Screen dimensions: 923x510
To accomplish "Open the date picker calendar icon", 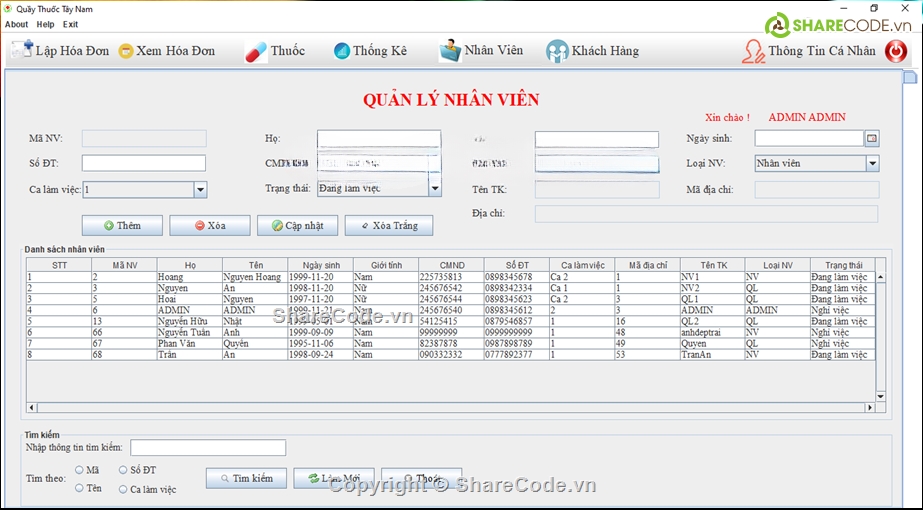I will tap(872, 138).
